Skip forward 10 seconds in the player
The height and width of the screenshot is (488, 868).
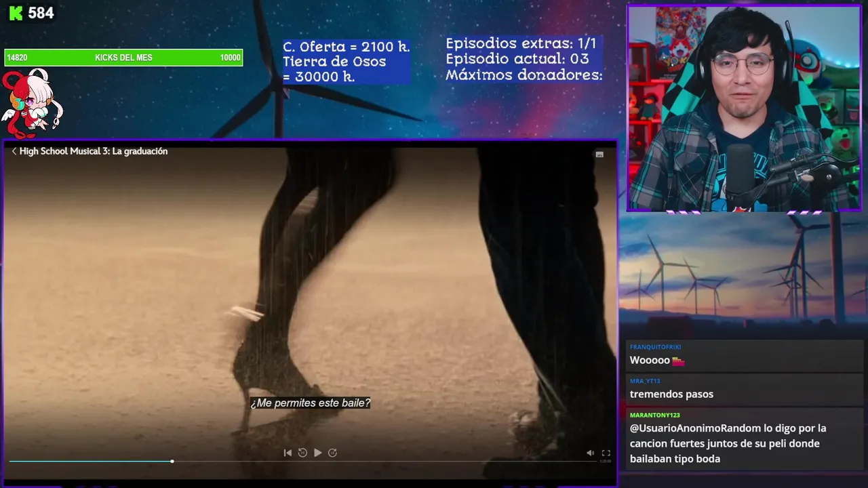point(332,453)
